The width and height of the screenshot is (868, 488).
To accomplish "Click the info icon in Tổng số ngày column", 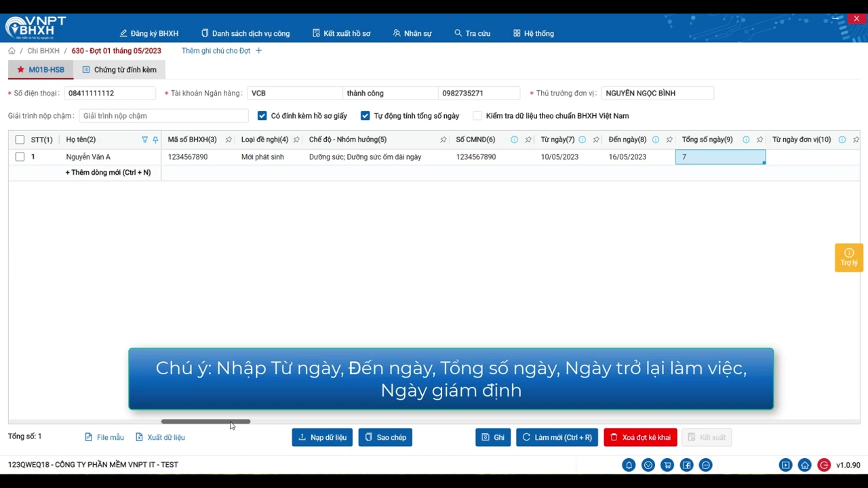I will [746, 140].
